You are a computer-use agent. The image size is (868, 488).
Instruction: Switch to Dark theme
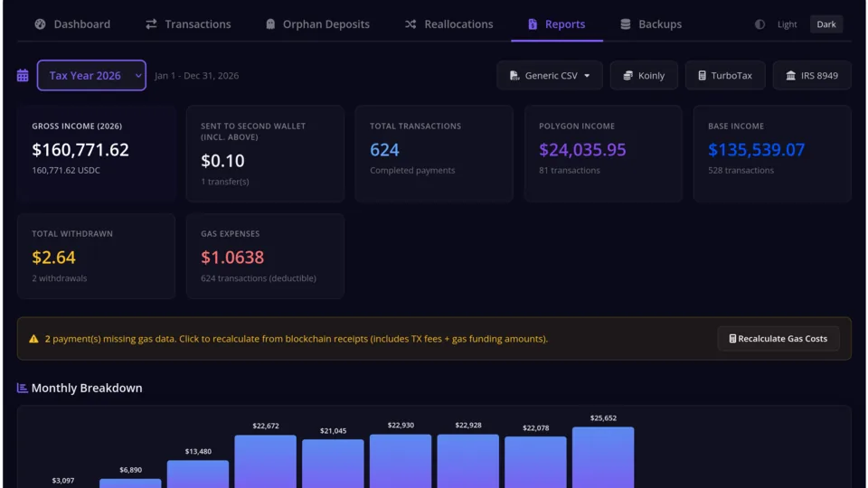click(826, 24)
